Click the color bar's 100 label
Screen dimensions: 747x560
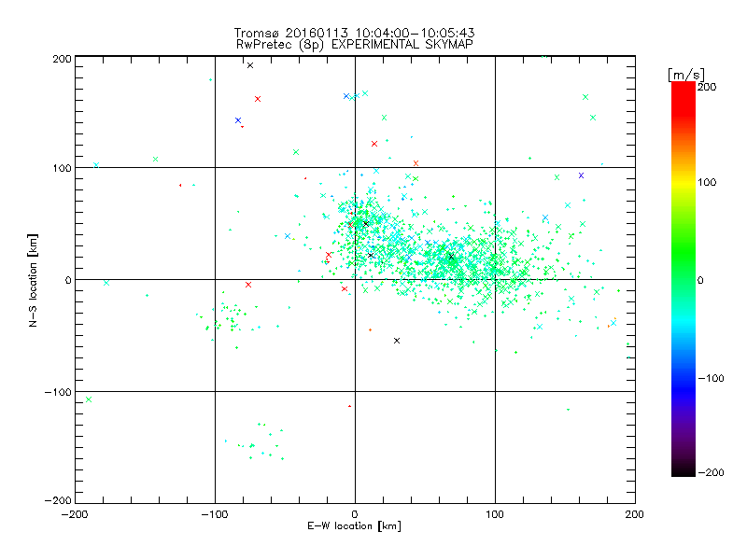coord(707,182)
